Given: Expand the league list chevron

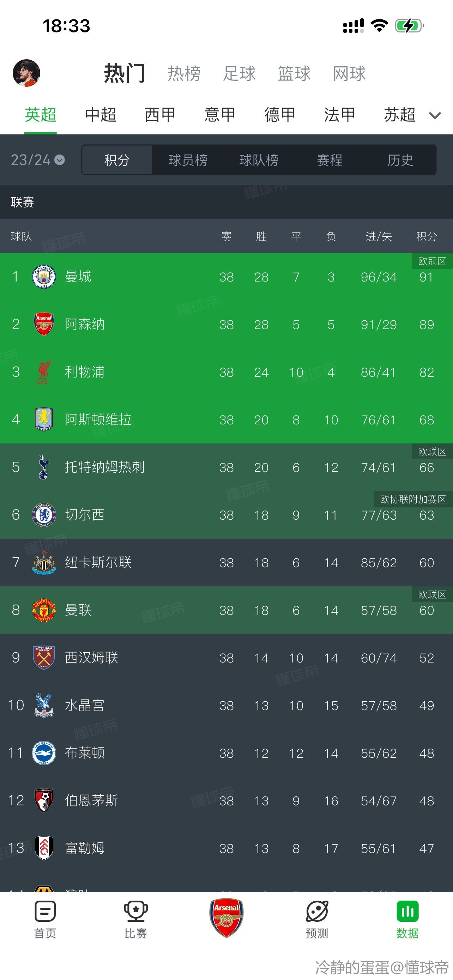Looking at the screenshot, I should pyautogui.click(x=435, y=115).
